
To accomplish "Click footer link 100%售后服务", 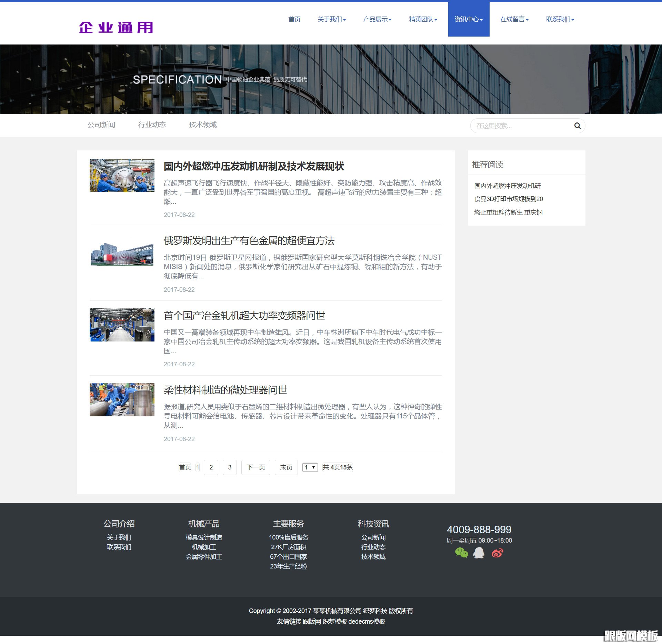I will pos(289,537).
